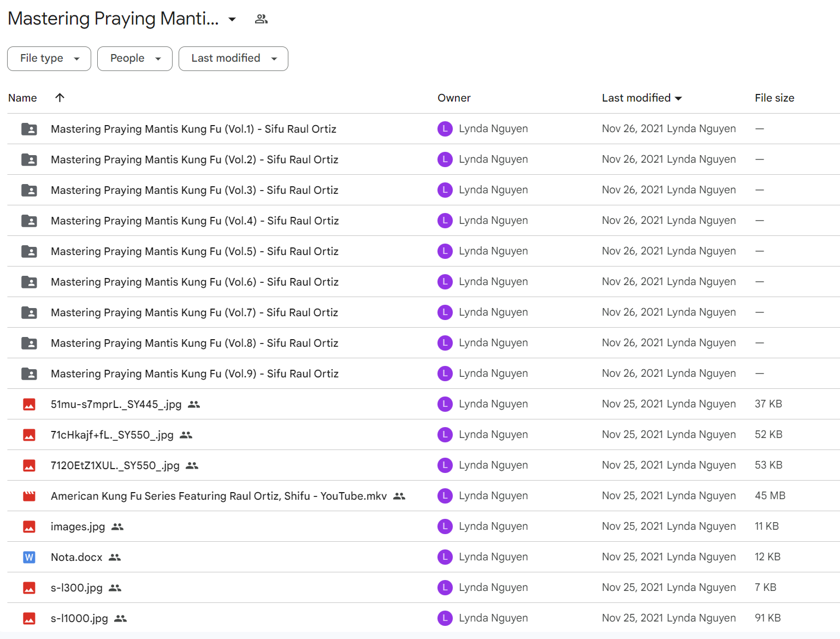The width and height of the screenshot is (840, 639).
Task: Select Mastering Praying Mantis Kung Fu (Vol.6) folder name
Action: 194,282
